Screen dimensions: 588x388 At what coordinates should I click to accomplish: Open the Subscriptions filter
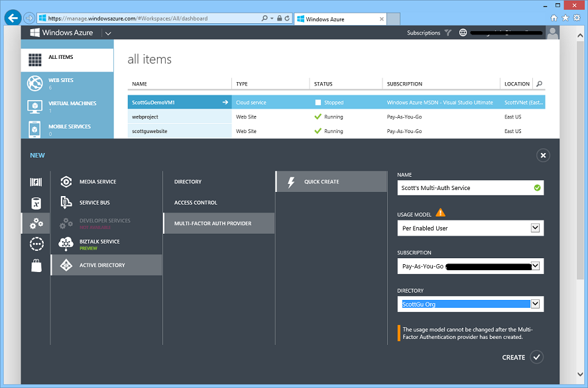(x=429, y=33)
